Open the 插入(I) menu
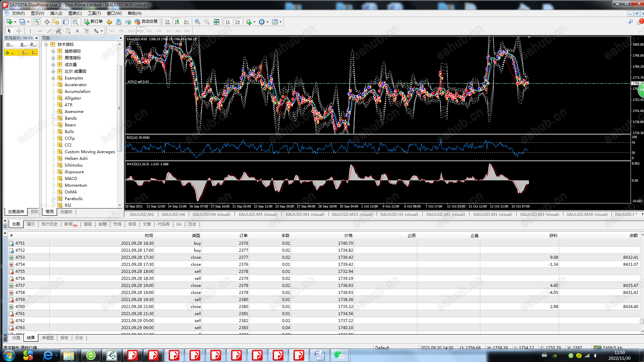 pyautogui.click(x=56, y=13)
